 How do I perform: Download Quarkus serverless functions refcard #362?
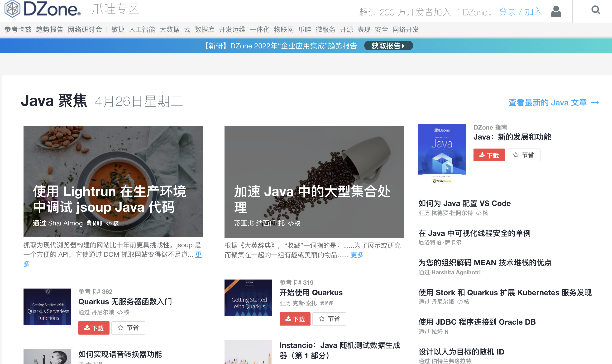tap(94, 328)
